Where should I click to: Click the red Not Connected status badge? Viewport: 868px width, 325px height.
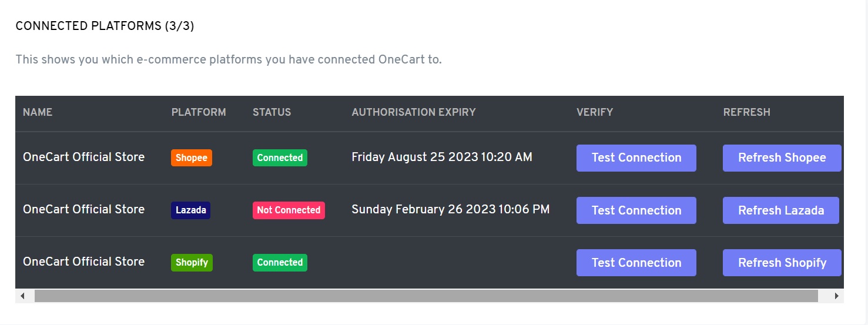coord(289,210)
